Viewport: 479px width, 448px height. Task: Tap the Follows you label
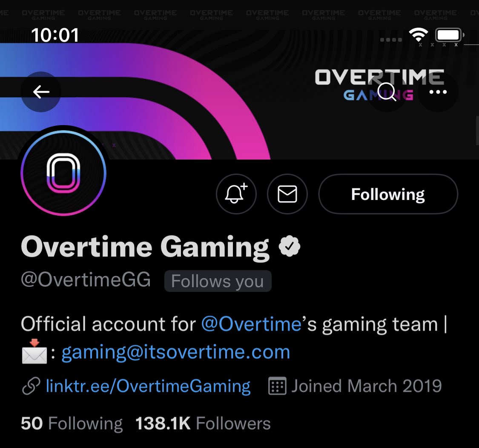tap(218, 281)
